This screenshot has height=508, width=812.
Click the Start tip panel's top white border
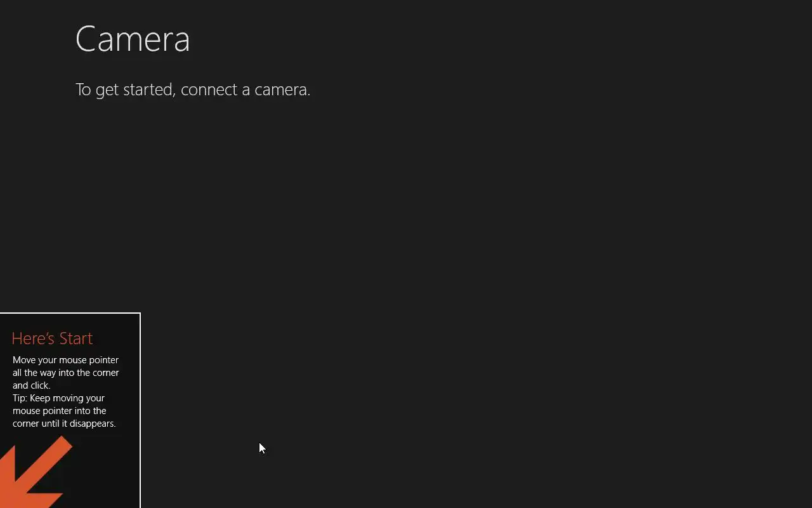(70, 313)
